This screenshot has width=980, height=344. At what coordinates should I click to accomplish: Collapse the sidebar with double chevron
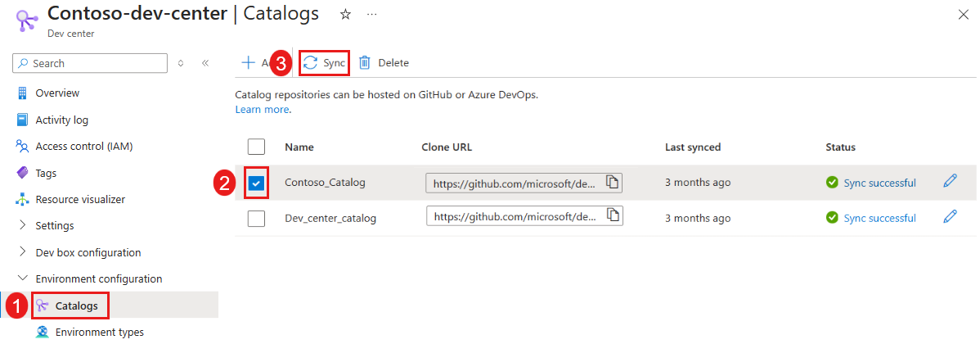(x=205, y=63)
